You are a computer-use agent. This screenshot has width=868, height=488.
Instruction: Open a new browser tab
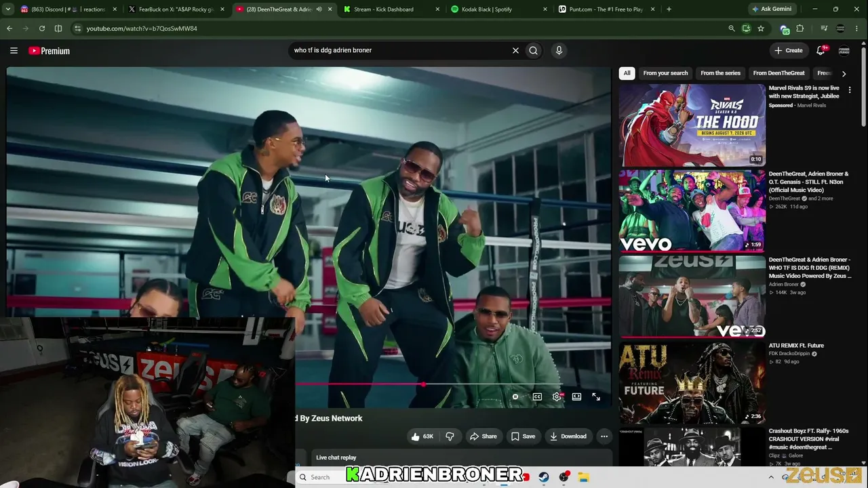669,9
